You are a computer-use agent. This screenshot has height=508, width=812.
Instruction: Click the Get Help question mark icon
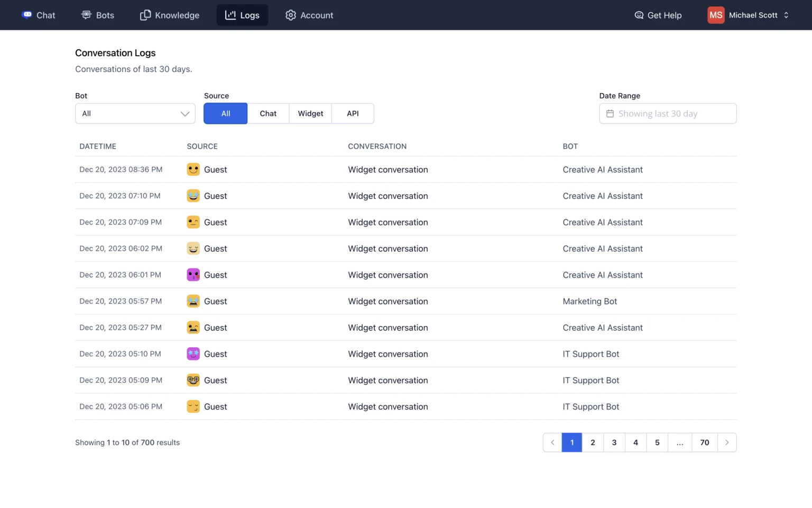point(638,15)
